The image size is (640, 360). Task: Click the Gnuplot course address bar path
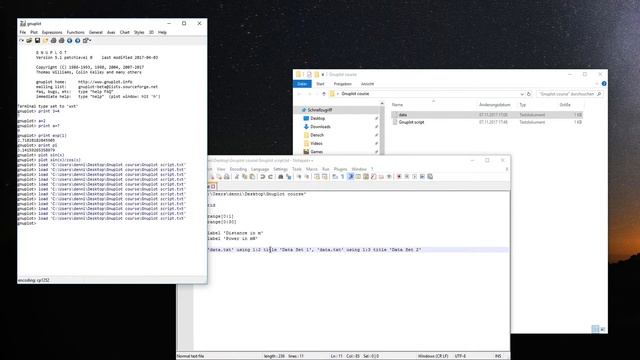point(355,94)
